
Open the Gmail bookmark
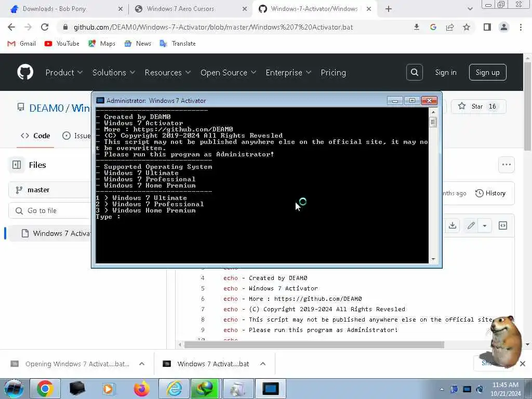22,44
